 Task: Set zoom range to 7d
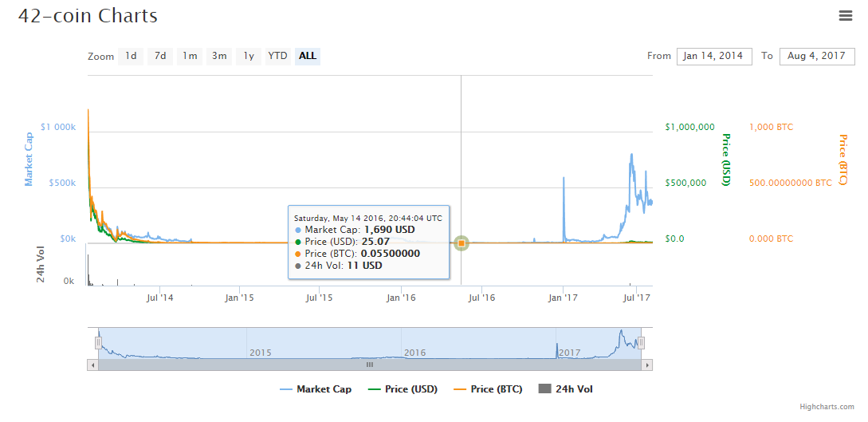pos(160,56)
